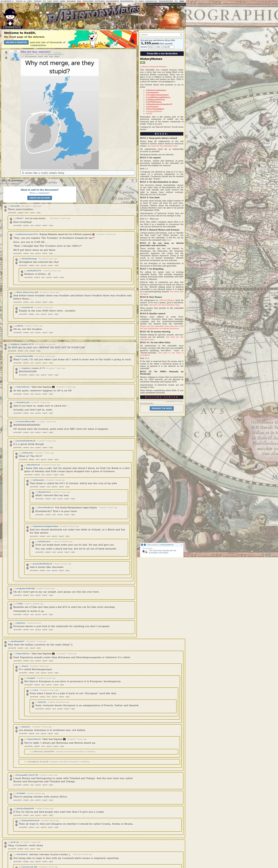Image resolution: width=278 pixels, height=868 pixels.
Task: Open the ASKREDDIT link in top bar
Action: click(x=38, y=1)
